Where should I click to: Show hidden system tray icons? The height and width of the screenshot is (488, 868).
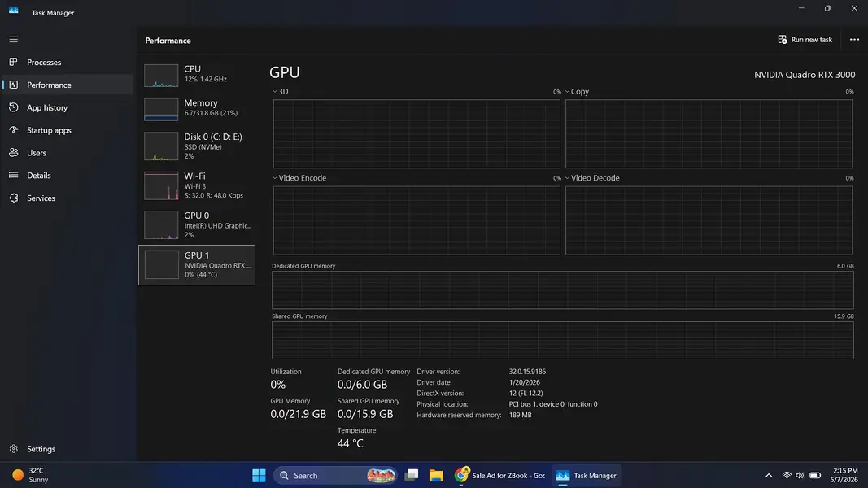click(769, 475)
